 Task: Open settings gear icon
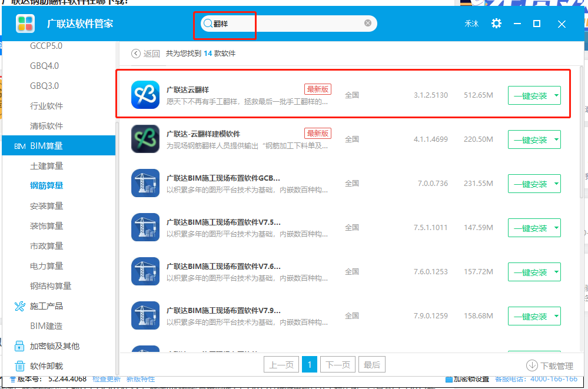pos(497,24)
